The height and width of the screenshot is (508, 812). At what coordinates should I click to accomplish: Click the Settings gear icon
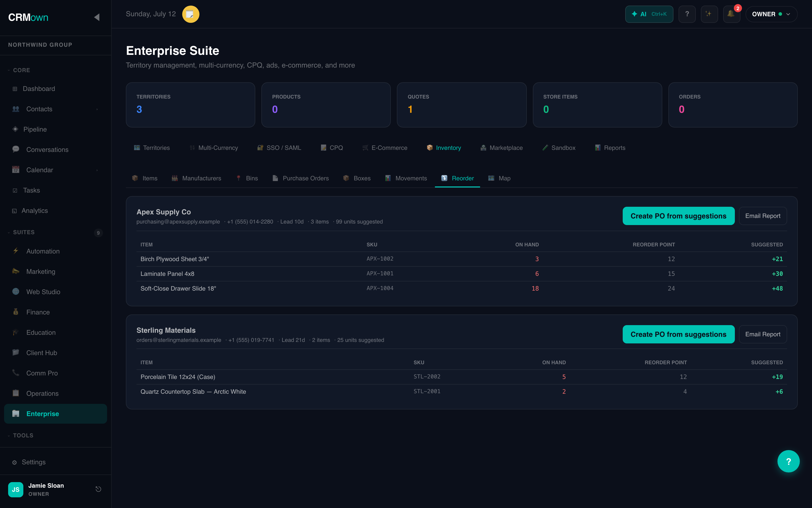tap(14, 462)
